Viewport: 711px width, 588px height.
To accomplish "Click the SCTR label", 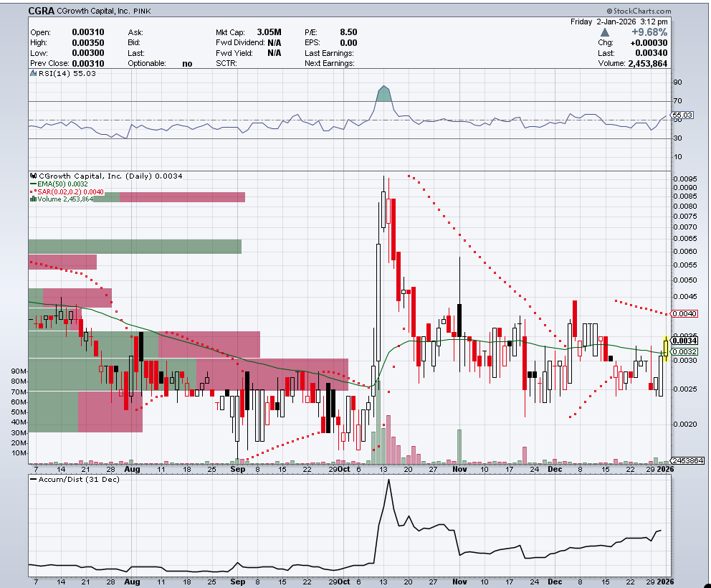I will (226, 64).
